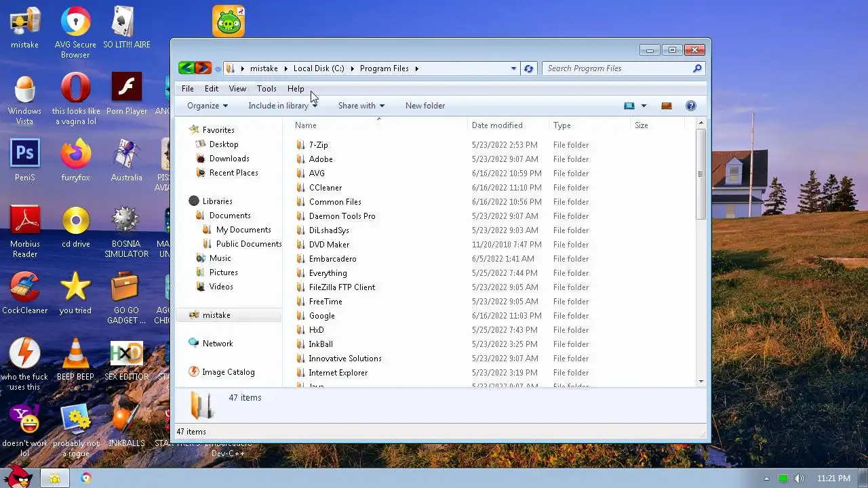
Task: Show the preview pane icon
Action: click(666, 106)
